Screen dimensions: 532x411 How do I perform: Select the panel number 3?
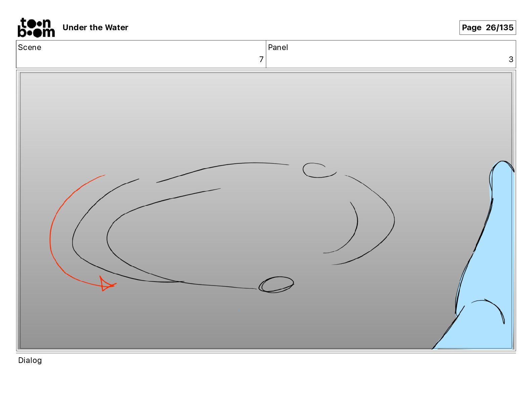[511, 59]
